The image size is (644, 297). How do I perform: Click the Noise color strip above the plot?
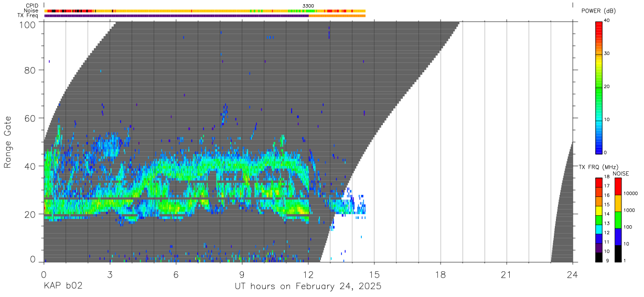pyautogui.click(x=205, y=10)
